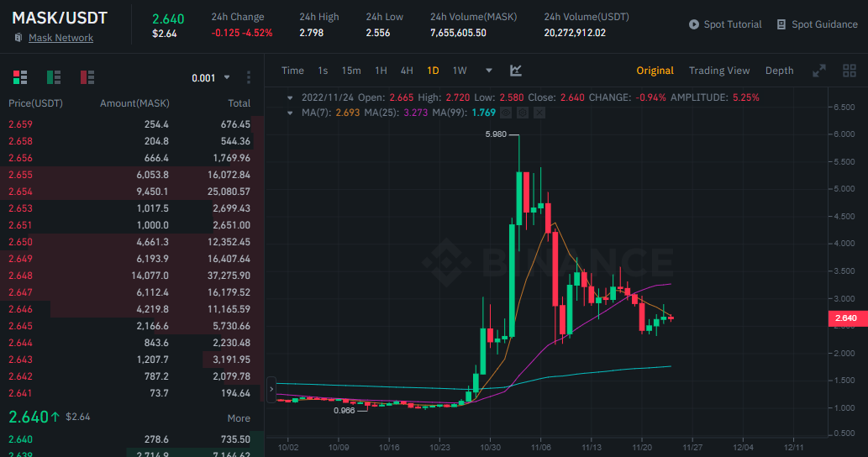Show buy orders only in order book

click(x=54, y=77)
